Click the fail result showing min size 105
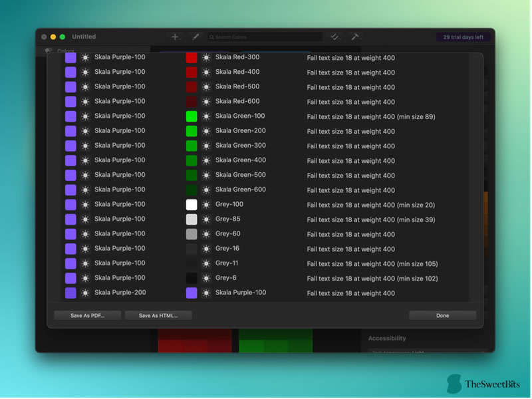The image size is (532, 399). point(372,264)
